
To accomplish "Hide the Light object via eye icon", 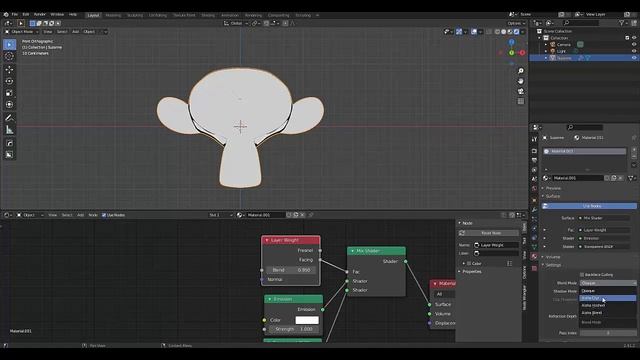I will pyautogui.click(x=634, y=51).
